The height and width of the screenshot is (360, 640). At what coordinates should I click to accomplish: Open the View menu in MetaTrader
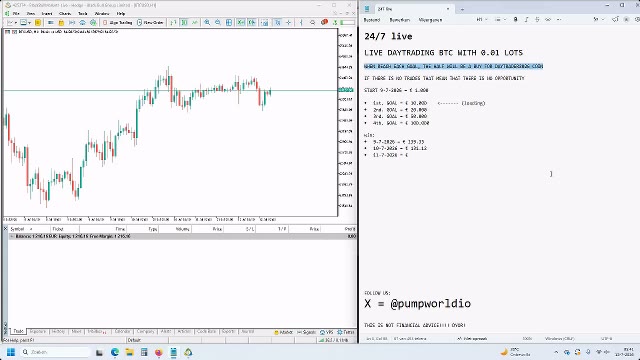point(31,13)
